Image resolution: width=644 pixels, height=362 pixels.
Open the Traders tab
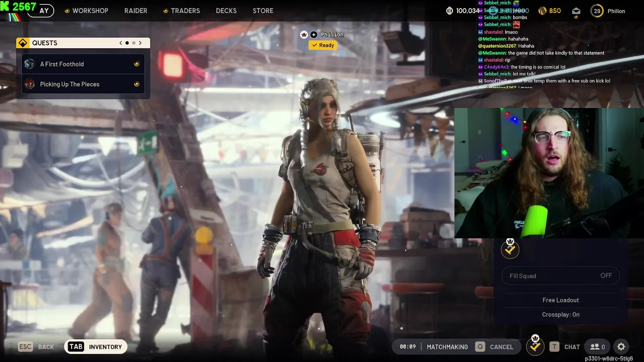(185, 11)
